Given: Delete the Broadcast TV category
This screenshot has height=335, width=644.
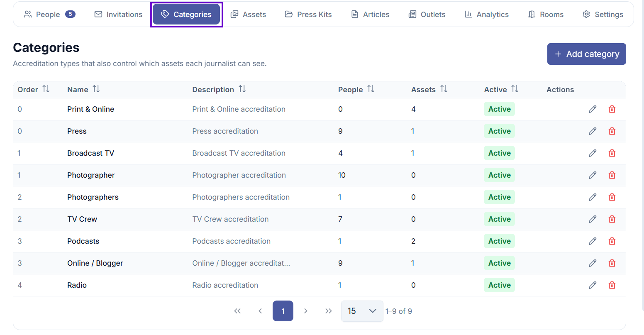Looking at the screenshot, I should point(612,153).
